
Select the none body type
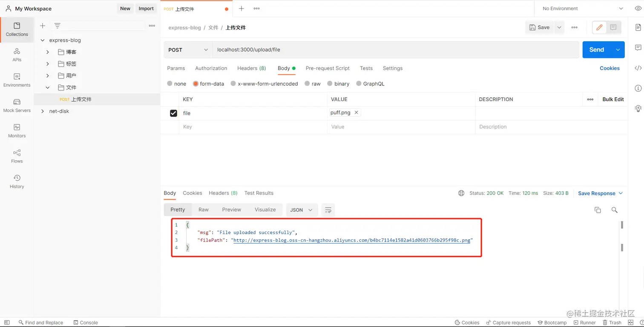point(177,84)
